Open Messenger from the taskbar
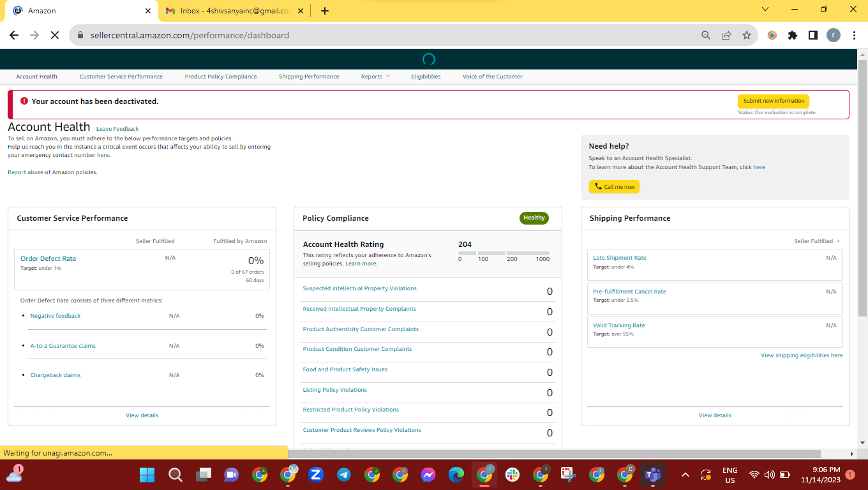 click(428, 475)
